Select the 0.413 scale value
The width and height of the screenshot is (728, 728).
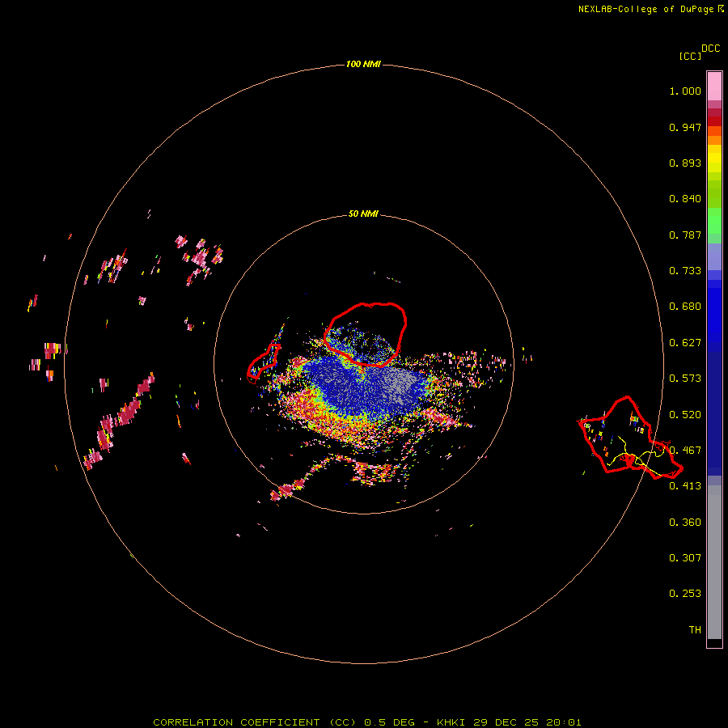click(x=685, y=486)
